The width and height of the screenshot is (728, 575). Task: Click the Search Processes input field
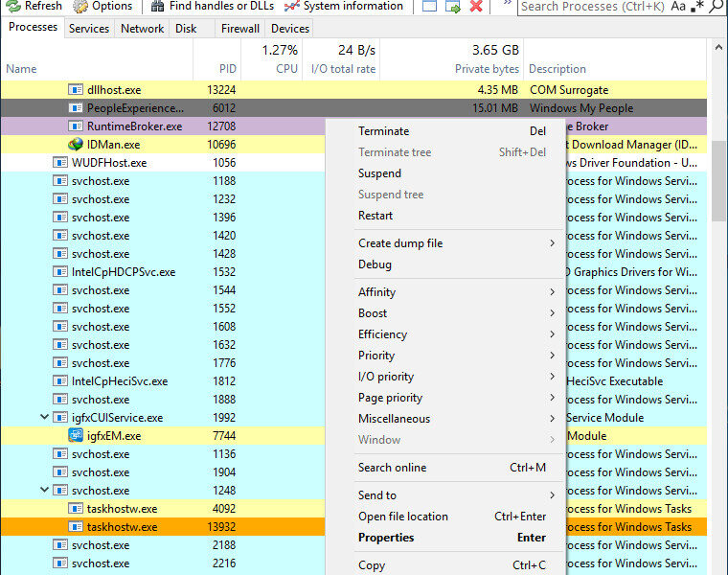[593, 7]
